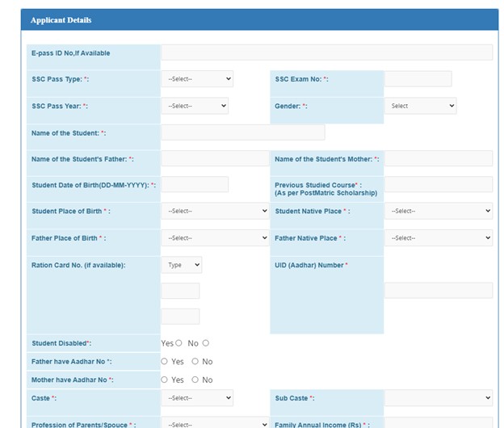Click the 'Sub Caste' label
This screenshot has height=428, width=504.
pos(295,398)
